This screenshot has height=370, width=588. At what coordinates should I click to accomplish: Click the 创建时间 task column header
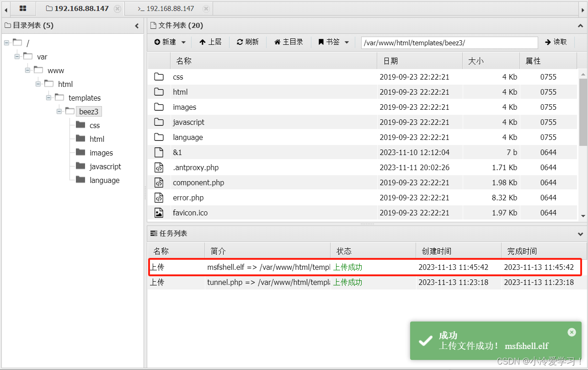[x=459, y=251]
